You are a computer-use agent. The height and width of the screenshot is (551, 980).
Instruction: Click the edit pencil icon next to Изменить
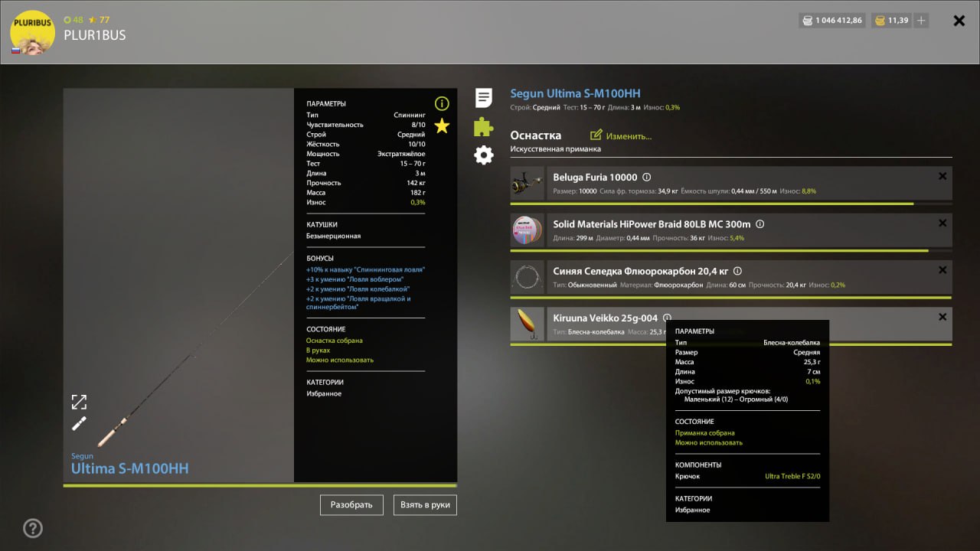click(596, 135)
